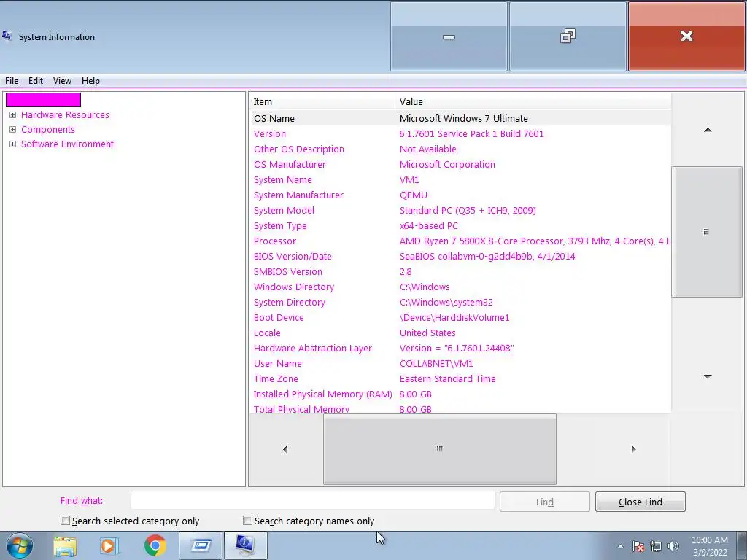This screenshot has height=560, width=747.
Task: Focus the Find what input field
Action: [313, 501]
